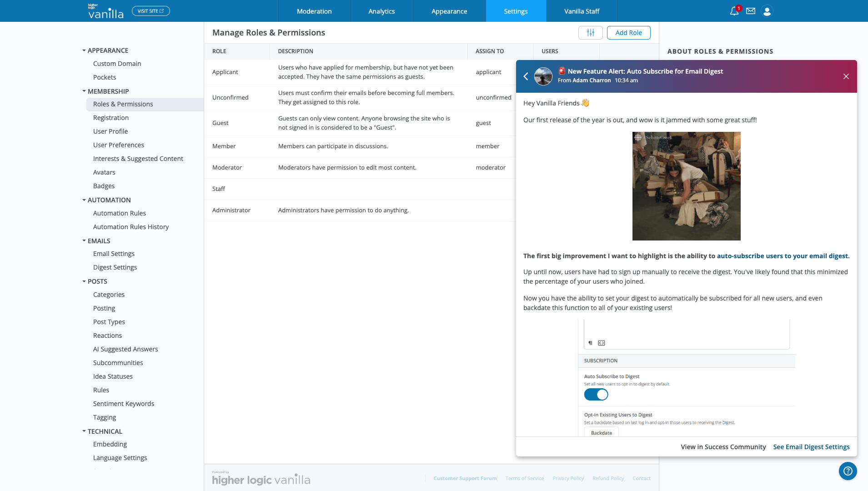
Task: Open the help widget question mark
Action: tap(848, 471)
